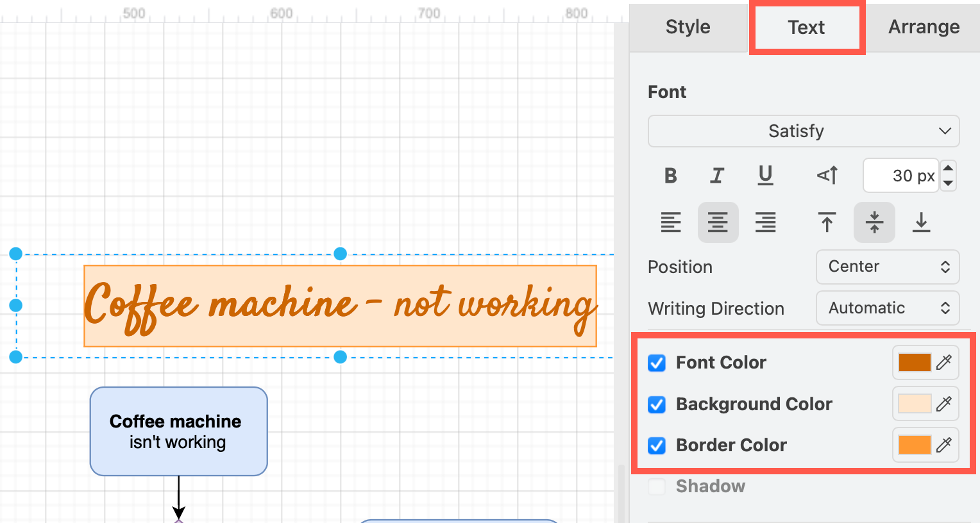Align text to the top
The image size is (980, 523).
[x=827, y=222]
